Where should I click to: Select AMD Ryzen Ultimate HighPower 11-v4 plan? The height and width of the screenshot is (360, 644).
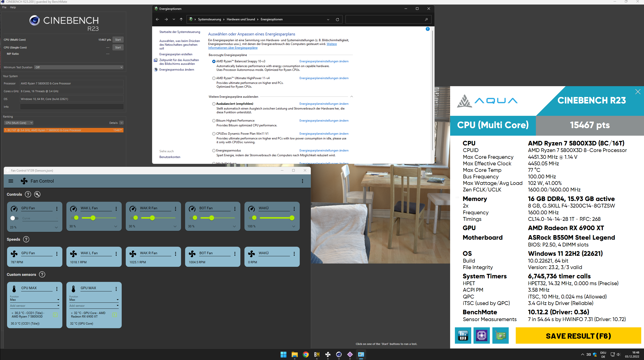pyautogui.click(x=214, y=78)
